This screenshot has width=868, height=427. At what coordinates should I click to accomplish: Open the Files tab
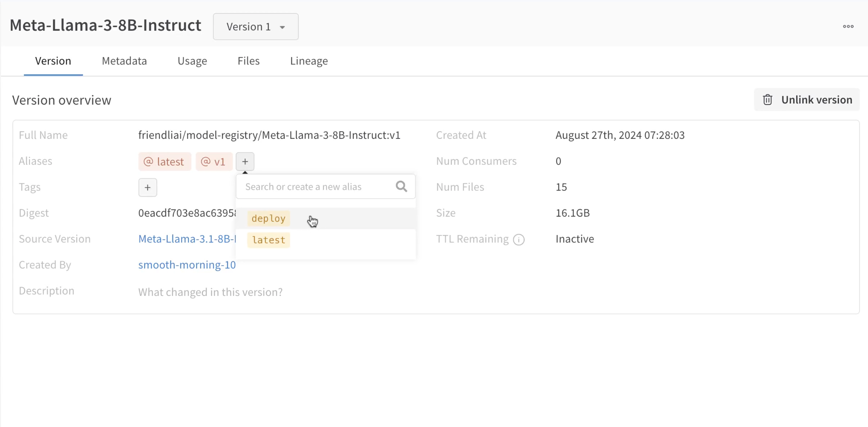248,61
